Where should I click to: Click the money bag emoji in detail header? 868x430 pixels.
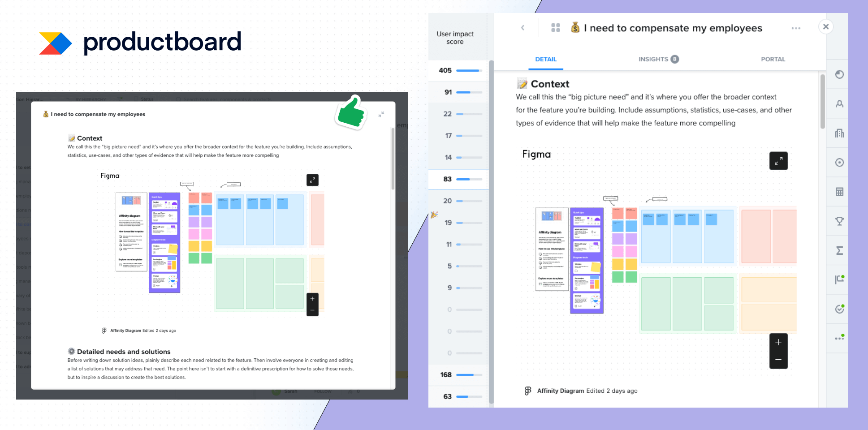575,28
